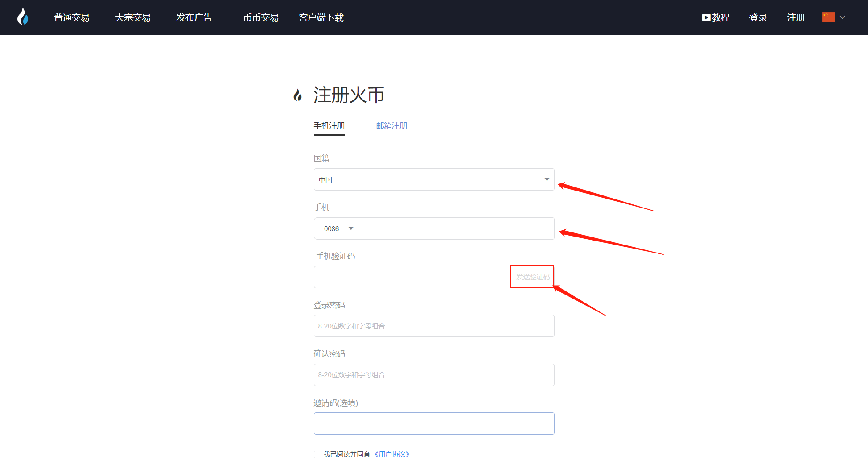The width and height of the screenshot is (868, 465).
Task: Click the 注册火币 heading text
Action: (x=349, y=95)
